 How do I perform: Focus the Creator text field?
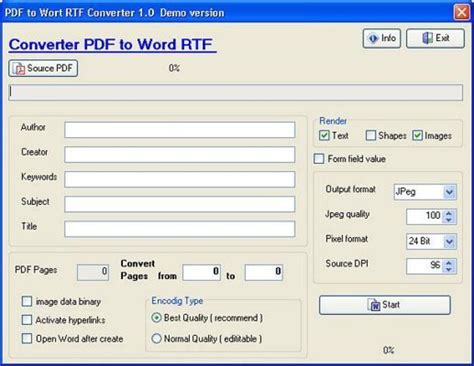tap(180, 155)
